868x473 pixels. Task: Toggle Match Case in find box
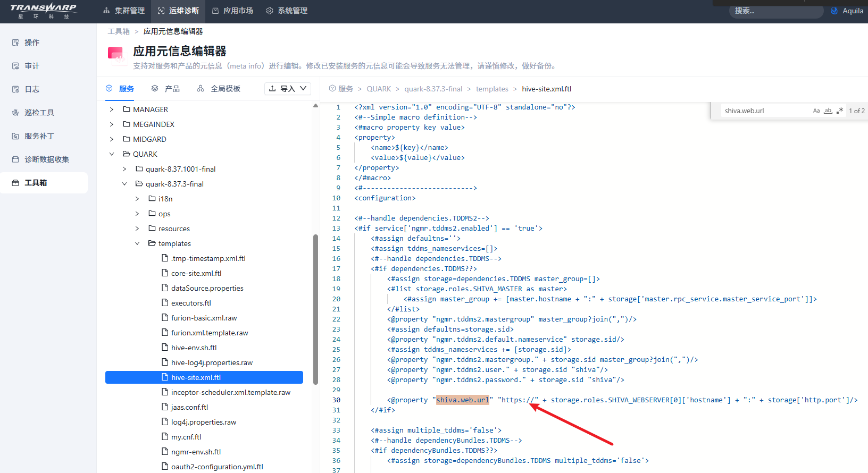click(x=816, y=111)
